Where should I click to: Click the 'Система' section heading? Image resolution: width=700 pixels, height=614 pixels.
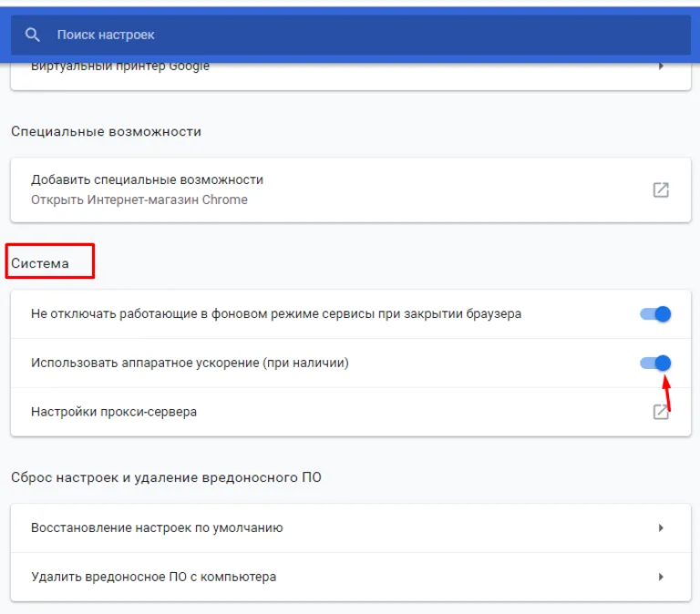pos(40,263)
